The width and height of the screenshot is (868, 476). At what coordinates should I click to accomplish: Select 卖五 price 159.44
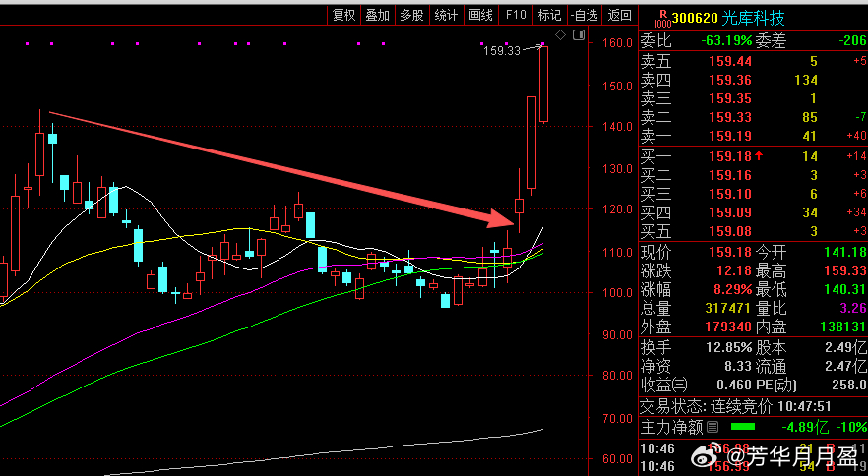730,61
